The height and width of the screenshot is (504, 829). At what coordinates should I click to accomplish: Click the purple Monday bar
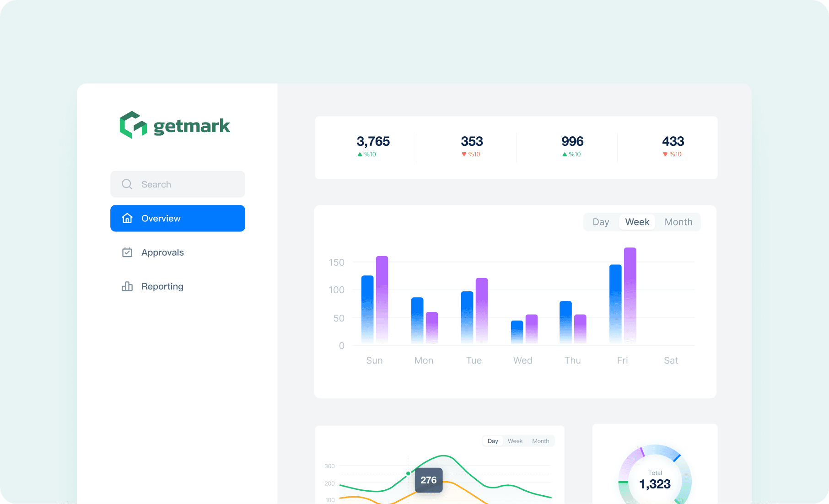pos(432,328)
